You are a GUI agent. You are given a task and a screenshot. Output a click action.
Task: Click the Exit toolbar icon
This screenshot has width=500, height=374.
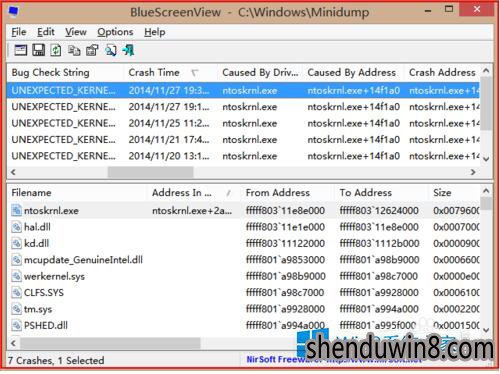click(x=128, y=50)
